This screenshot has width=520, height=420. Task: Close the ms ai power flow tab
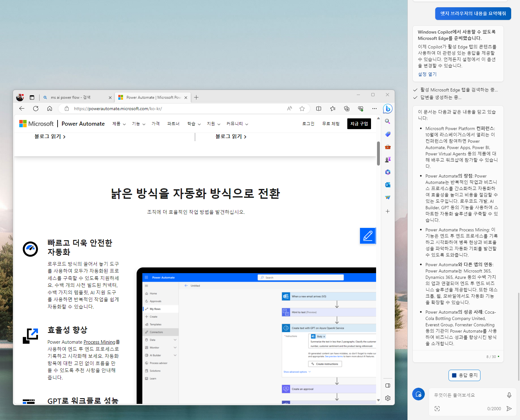coord(110,97)
